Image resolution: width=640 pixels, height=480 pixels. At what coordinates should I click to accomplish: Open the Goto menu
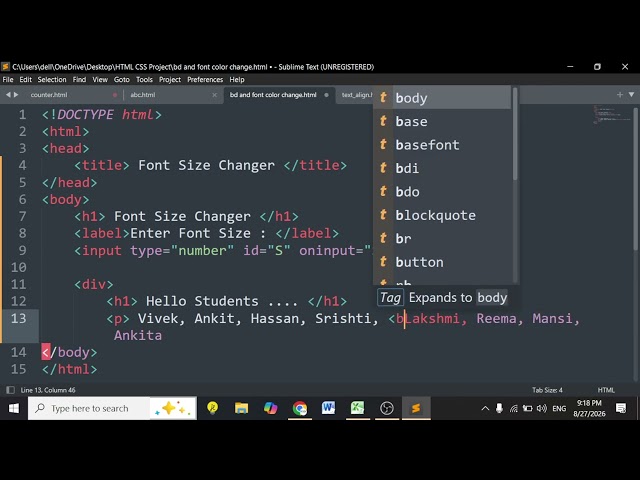(x=122, y=80)
